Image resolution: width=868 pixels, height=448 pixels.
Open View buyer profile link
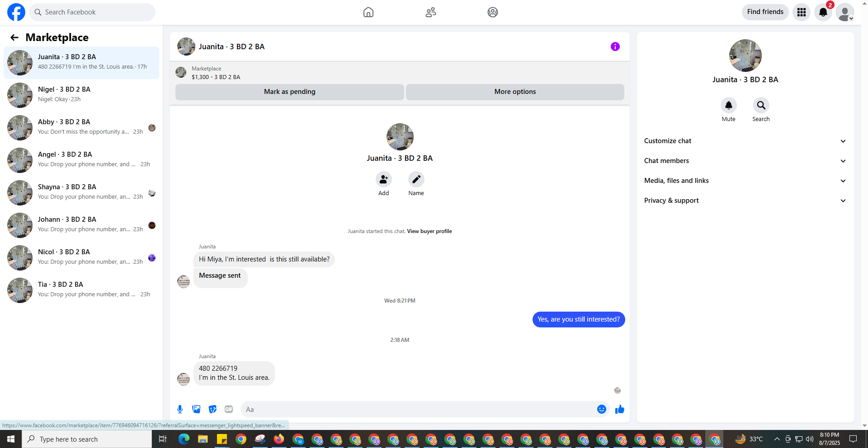(429, 231)
